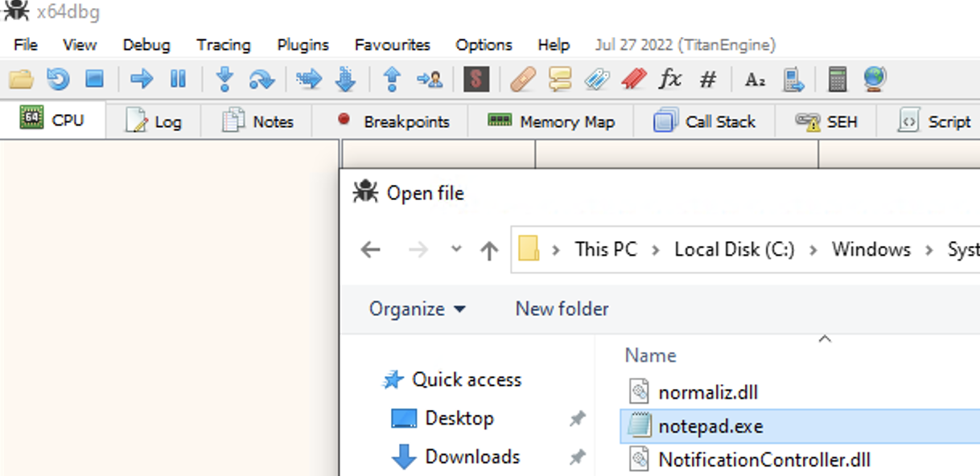The height and width of the screenshot is (476, 980).
Task: Click the Restart debugging toolbar icon
Action: pos(58,79)
